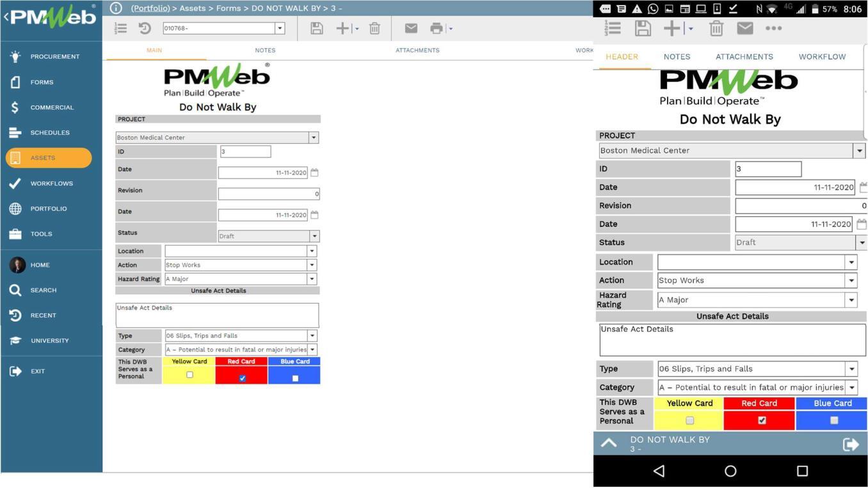Open Recent items in sidebar

pos(33,315)
